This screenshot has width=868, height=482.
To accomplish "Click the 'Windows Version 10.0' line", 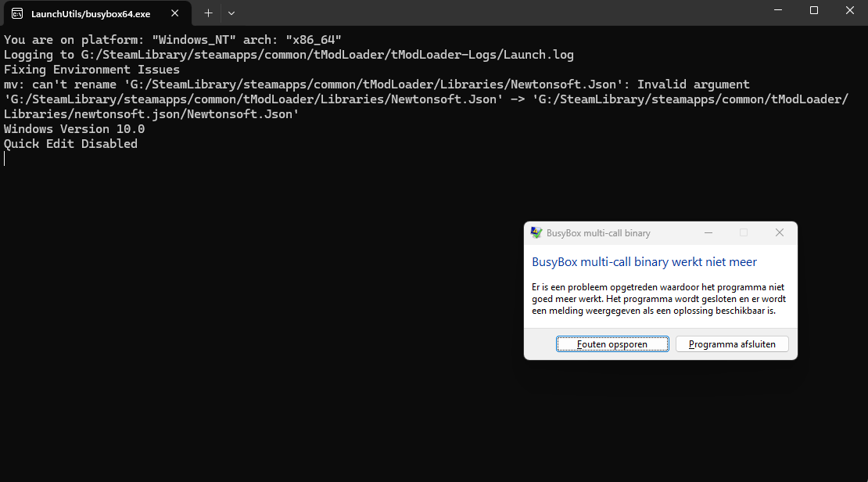I will 74,128.
